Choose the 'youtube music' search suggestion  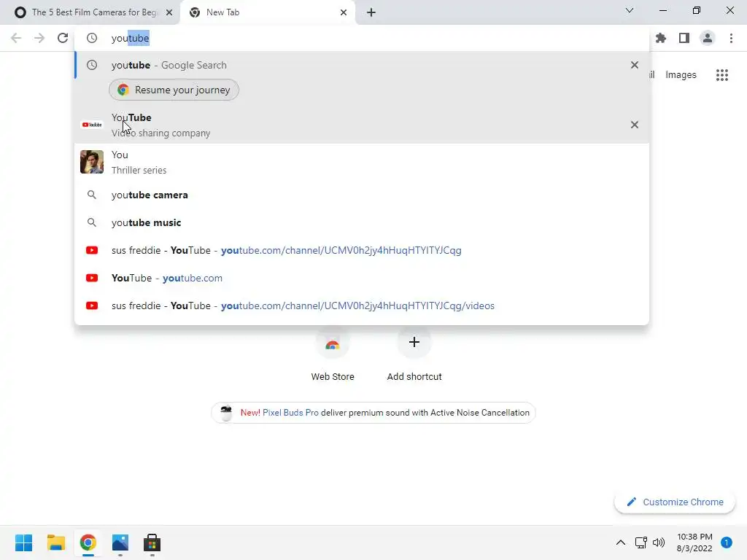(362, 222)
